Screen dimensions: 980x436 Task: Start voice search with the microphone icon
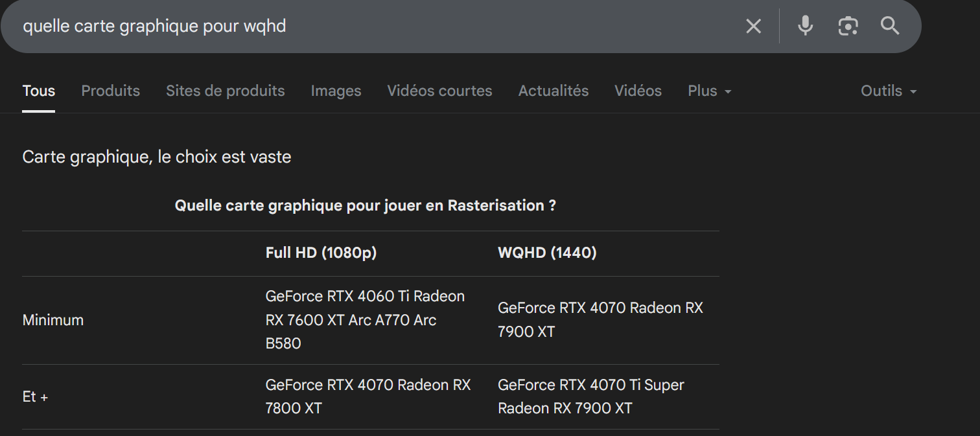805,27
